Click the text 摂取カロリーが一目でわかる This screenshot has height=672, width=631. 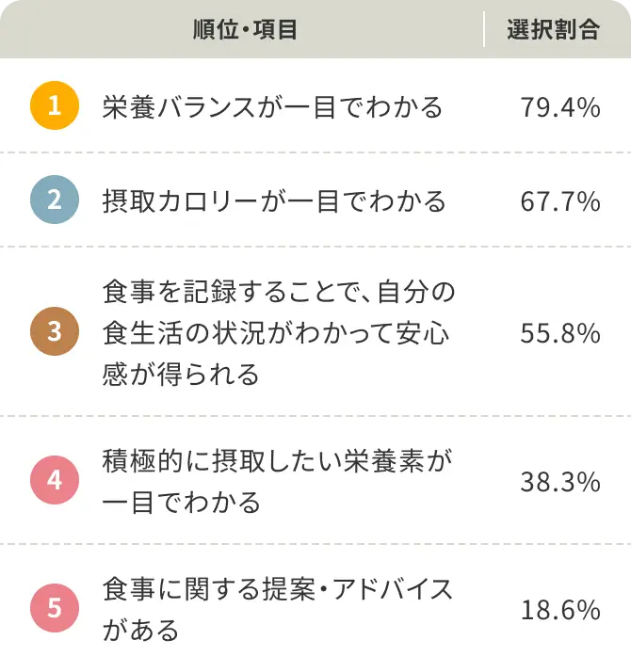pyautogui.click(x=274, y=201)
